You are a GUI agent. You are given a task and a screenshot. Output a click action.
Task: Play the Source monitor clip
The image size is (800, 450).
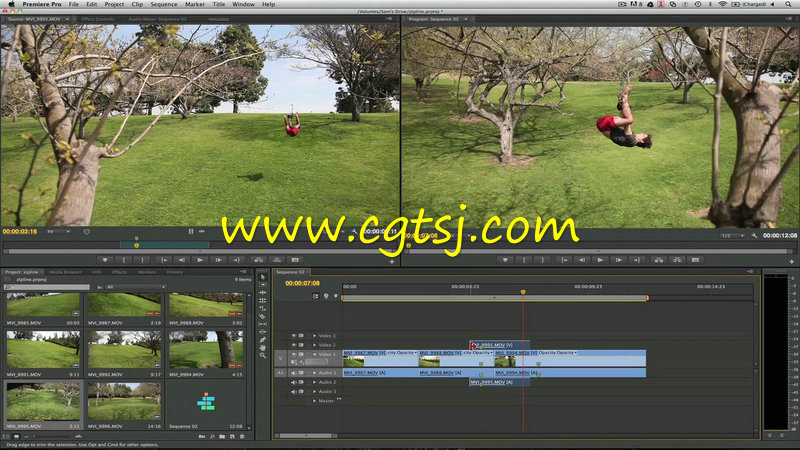coord(200,260)
